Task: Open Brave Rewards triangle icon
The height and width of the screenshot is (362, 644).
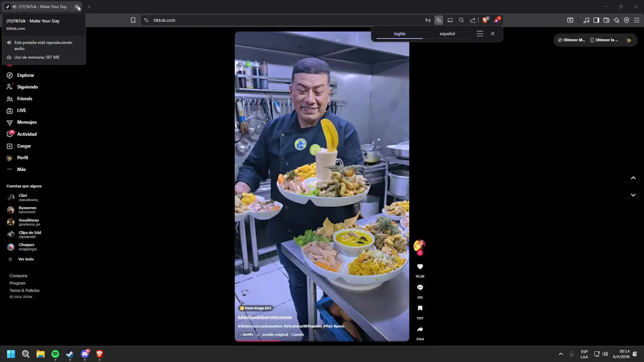Action: [x=497, y=20]
